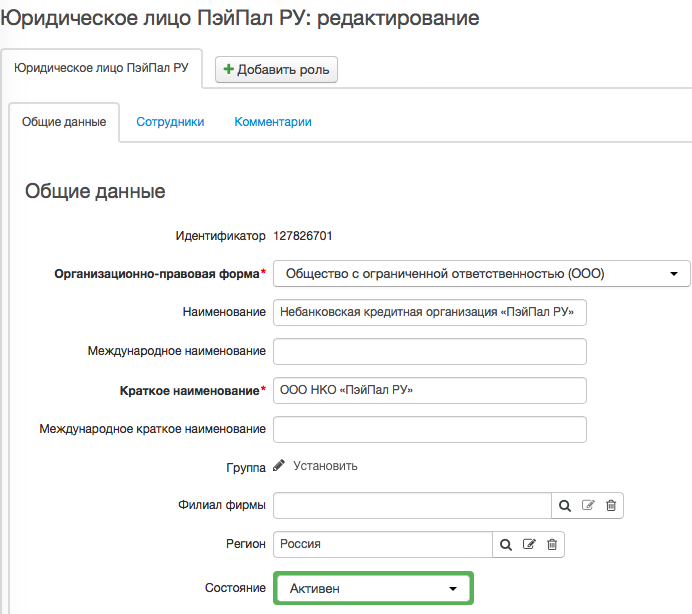Click the edit icon for Регион field
The width and height of the screenshot is (692, 614).
coord(529,544)
